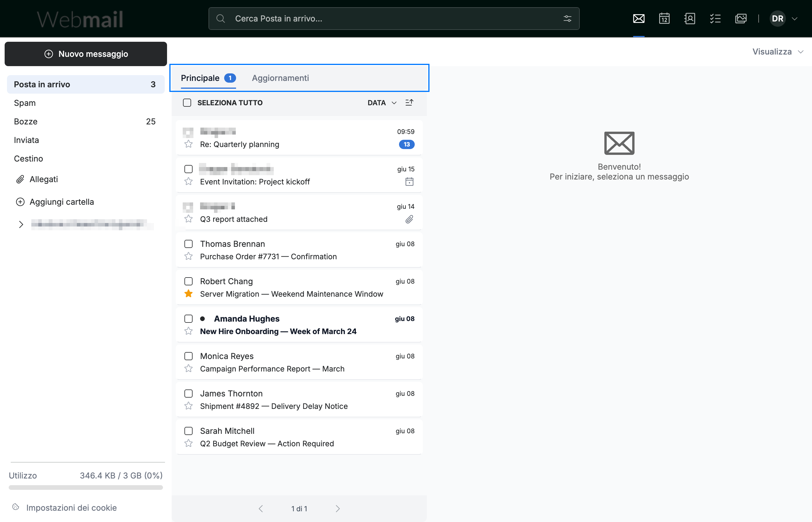The height and width of the screenshot is (522, 812).
Task: Click the magnifier search icon
Action: (221, 19)
